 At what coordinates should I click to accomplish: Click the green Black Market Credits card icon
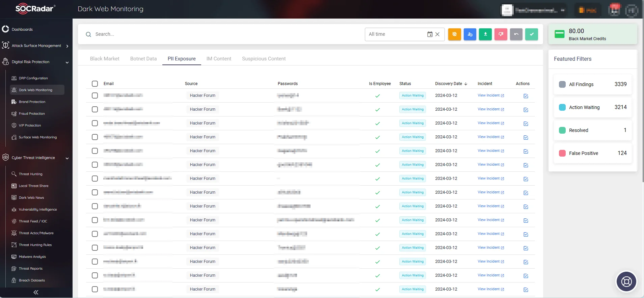(560, 34)
